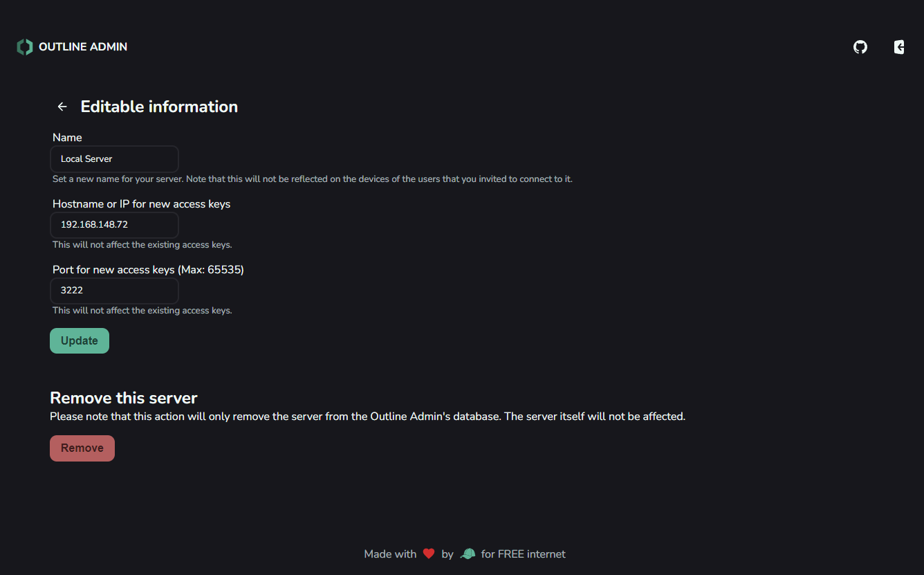Screen dimensions: 924x575
Task: Click the Name label
Action: coord(67,138)
